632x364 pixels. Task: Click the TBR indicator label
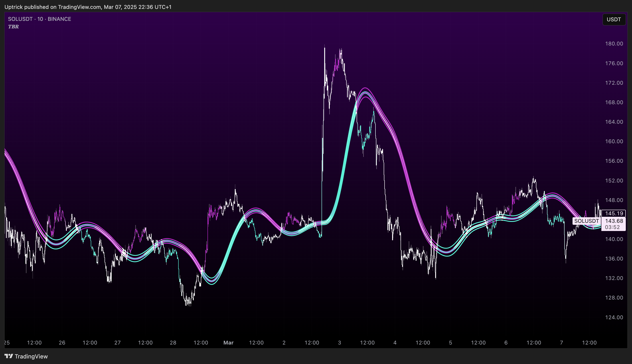[x=14, y=27]
